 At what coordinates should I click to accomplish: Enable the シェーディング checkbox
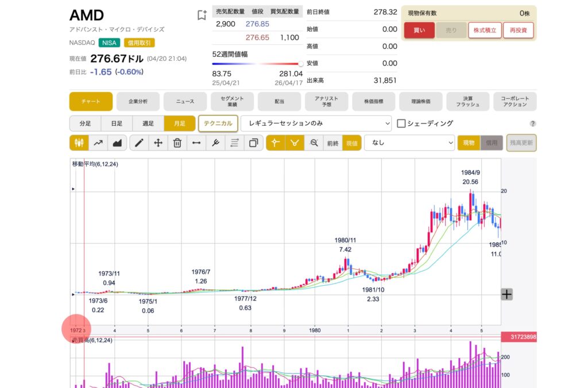click(x=401, y=123)
